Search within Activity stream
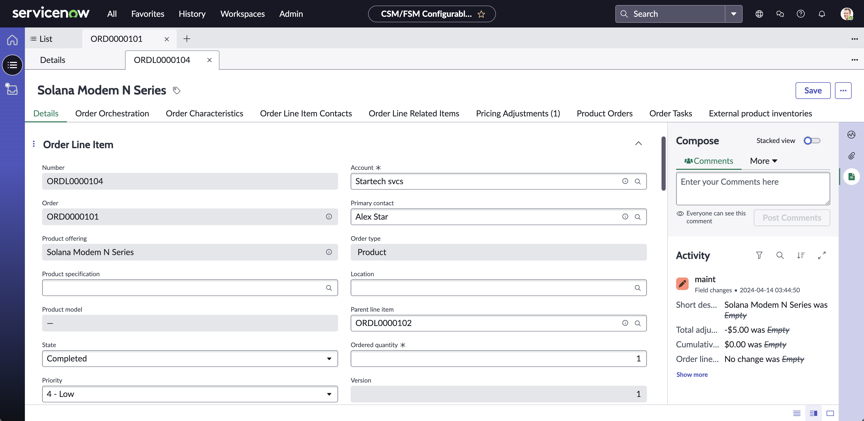864x421 pixels. tap(780, 255)
